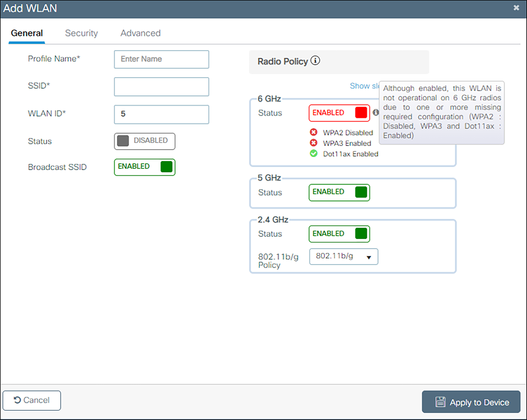Screen dimensions: 527x420
Task: Close the Add WLAN dialog with the X
Action: (516, 8)
